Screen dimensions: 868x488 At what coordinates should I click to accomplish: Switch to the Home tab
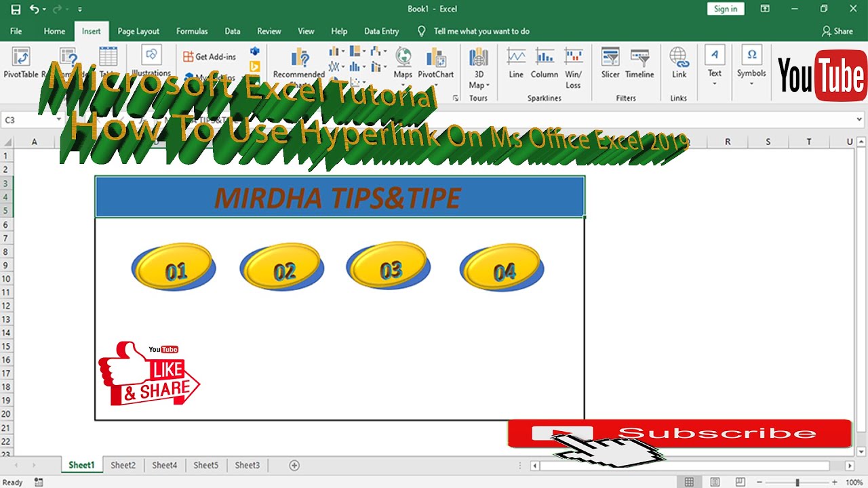[55, 31]
